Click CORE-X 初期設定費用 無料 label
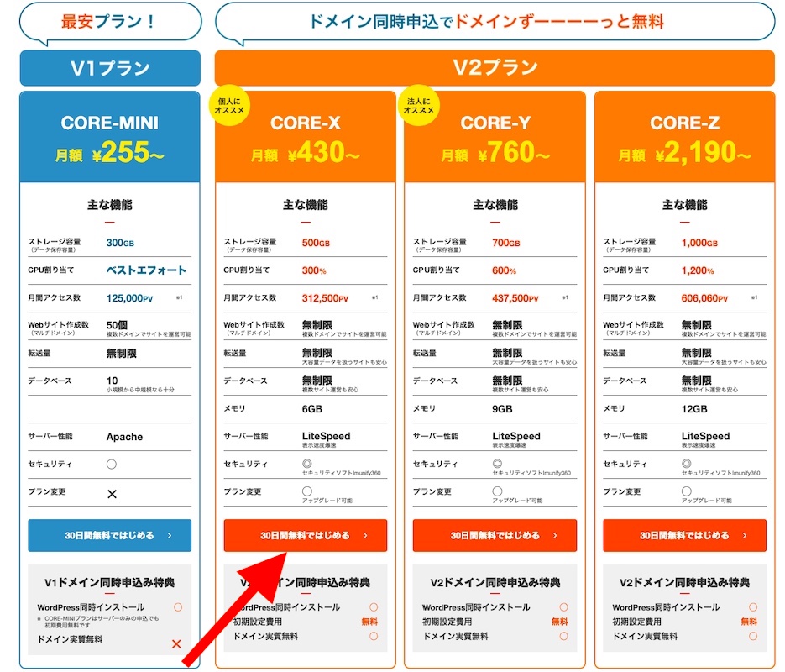 pos(370,622)
